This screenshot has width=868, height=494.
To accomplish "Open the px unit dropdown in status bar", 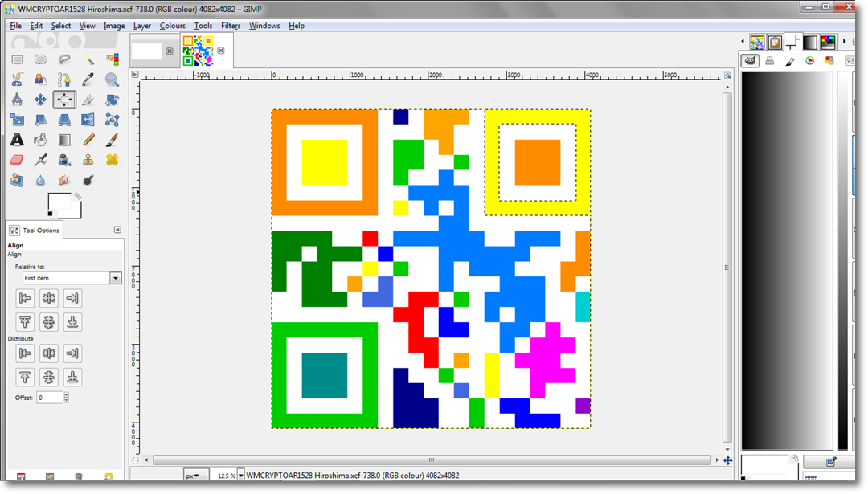I will (x=196, y=476).
